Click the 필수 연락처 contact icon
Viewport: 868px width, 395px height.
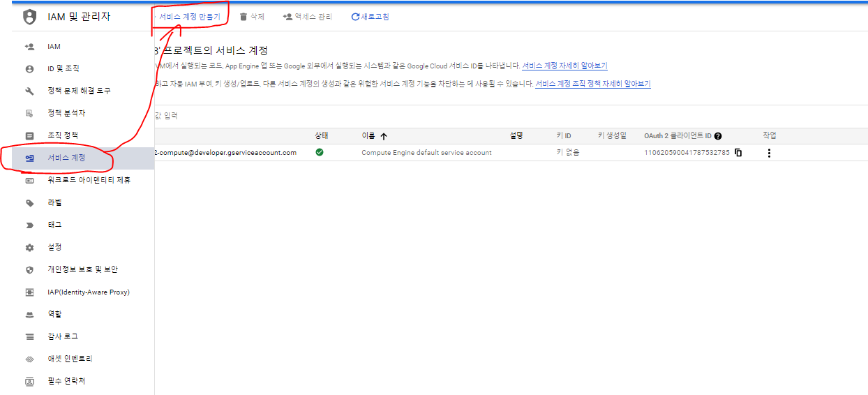click(29, 382)
